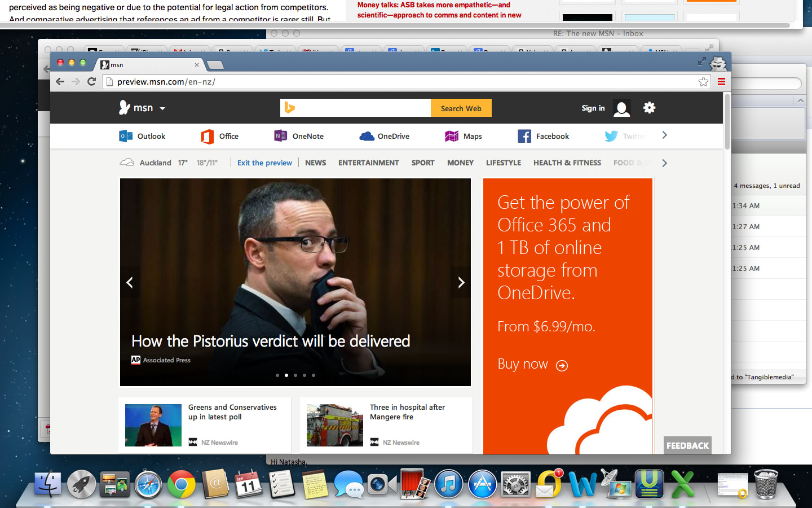Toggle the bookmark star in the address bar
Screen dimensions: 812x508
click(703, 81)
